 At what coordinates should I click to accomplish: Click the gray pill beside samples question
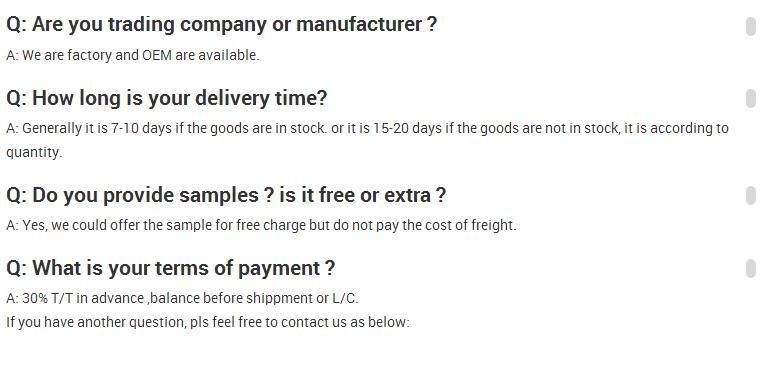[x=751, y=196]
